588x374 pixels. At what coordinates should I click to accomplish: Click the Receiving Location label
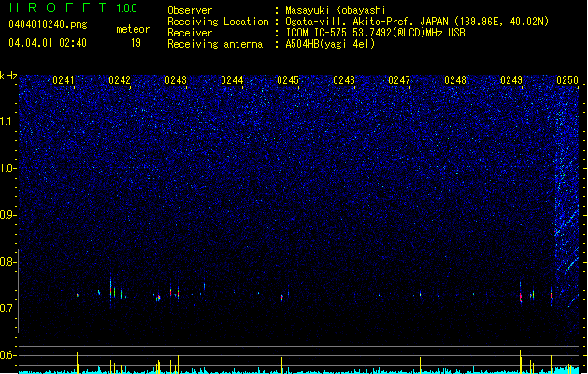pos(218,22)
